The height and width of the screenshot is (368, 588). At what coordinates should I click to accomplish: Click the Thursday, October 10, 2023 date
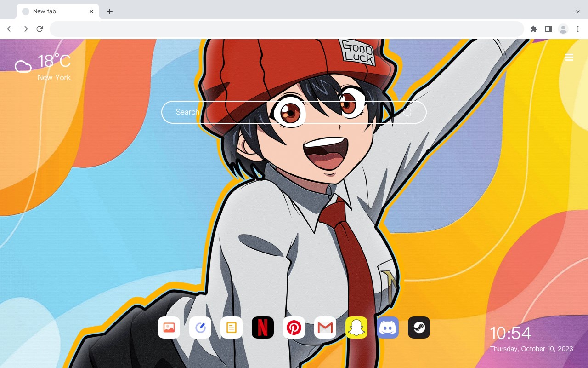click(531, 349)
